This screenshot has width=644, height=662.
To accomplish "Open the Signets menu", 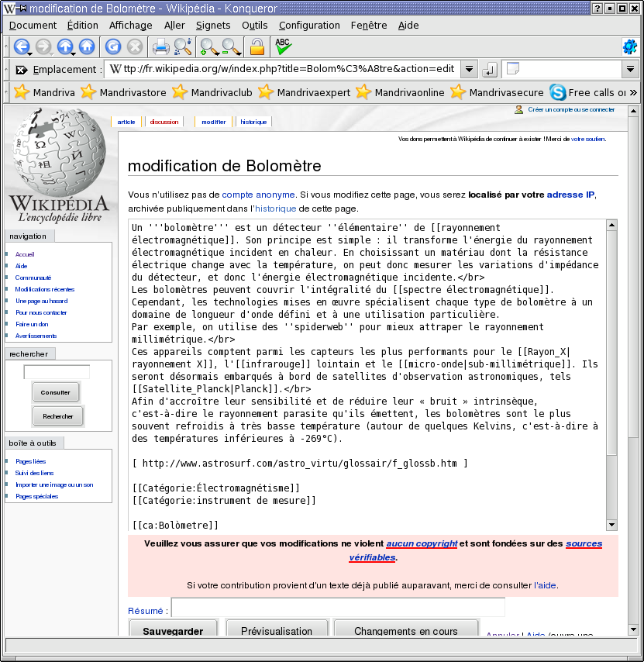I will point(213,25).
